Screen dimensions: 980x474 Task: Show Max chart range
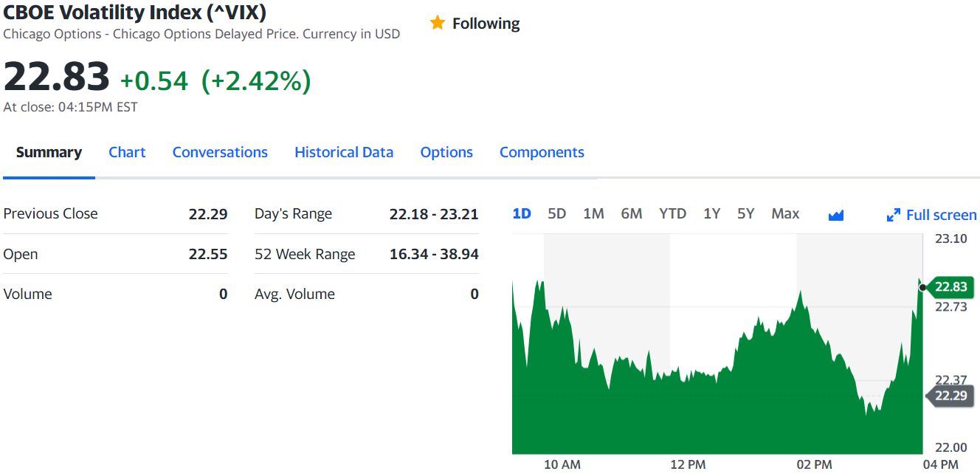785,213
